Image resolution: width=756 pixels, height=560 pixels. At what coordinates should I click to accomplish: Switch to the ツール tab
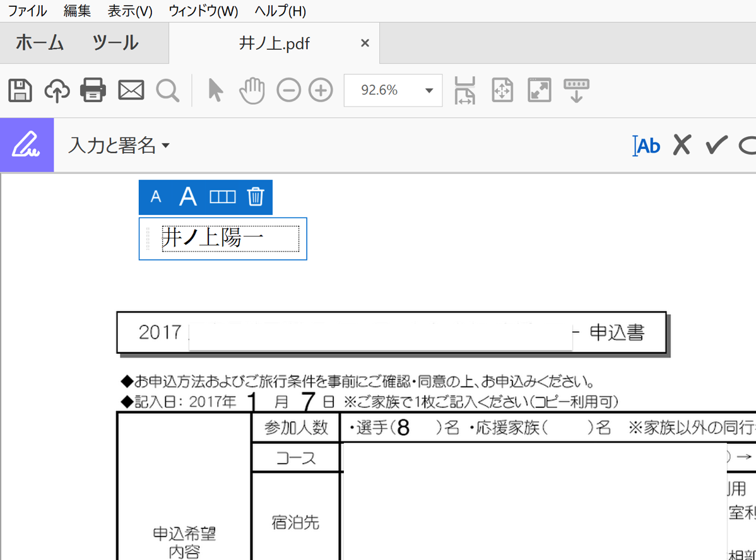[115, 43]
